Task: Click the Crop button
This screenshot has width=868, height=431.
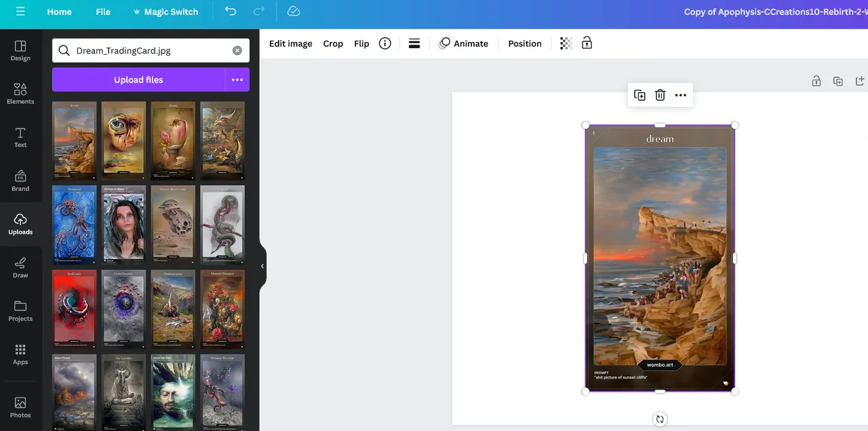Action: 333,43
